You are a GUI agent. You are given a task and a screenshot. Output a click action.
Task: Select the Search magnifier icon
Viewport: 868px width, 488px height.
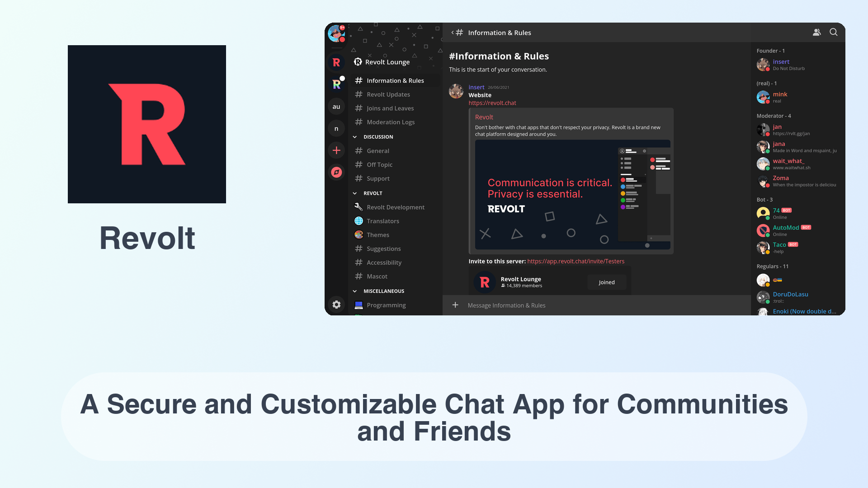pos(834,32)
